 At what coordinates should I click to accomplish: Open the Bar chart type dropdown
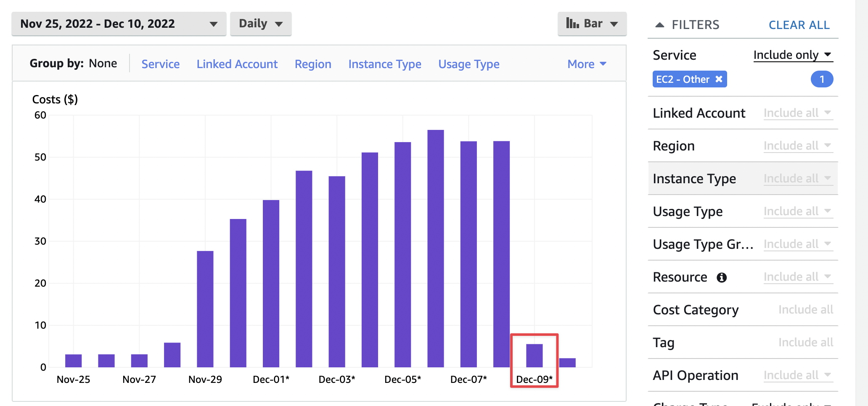pyautogui.click(x=614, y=24)
